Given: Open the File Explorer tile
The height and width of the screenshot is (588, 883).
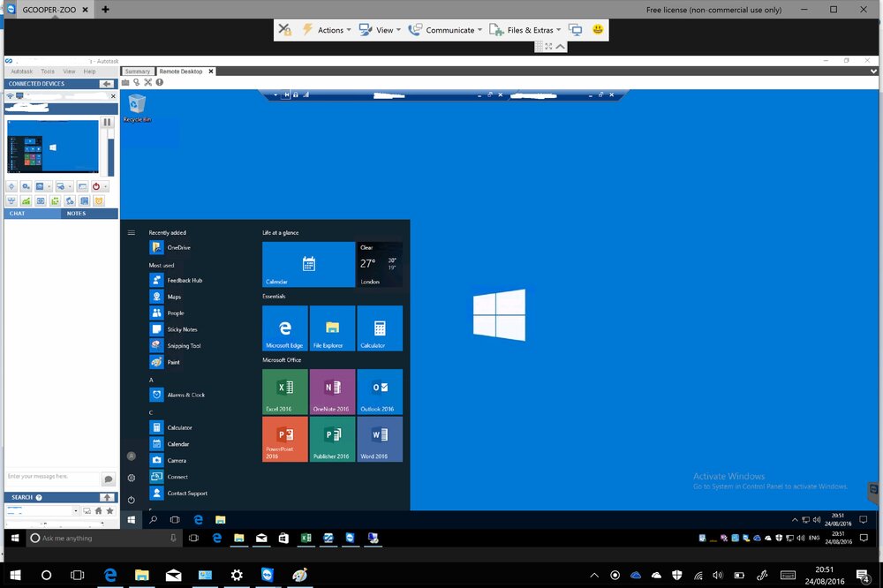Looking at the screenshot, I should pyautogui.click(x=332, y=328).
